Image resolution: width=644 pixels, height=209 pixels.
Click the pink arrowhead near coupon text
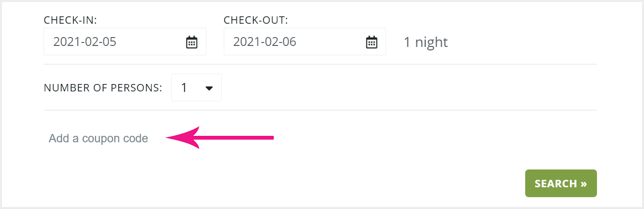click(183, 137)
